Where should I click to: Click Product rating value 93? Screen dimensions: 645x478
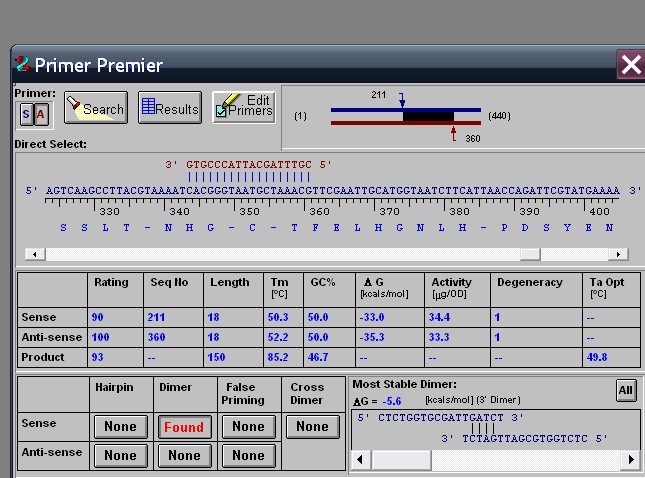click(97, 357)
